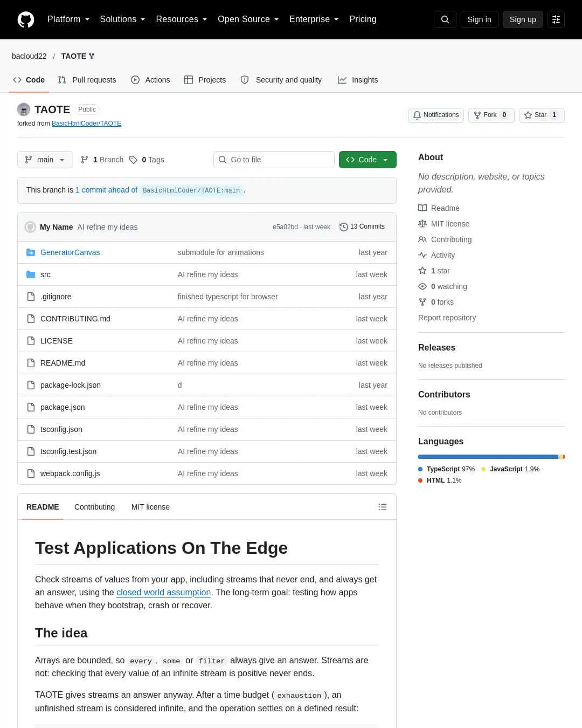582x728 pixels.
Task: Click the Pricing link
Action: pyautogui.click(x=363, y=19)
